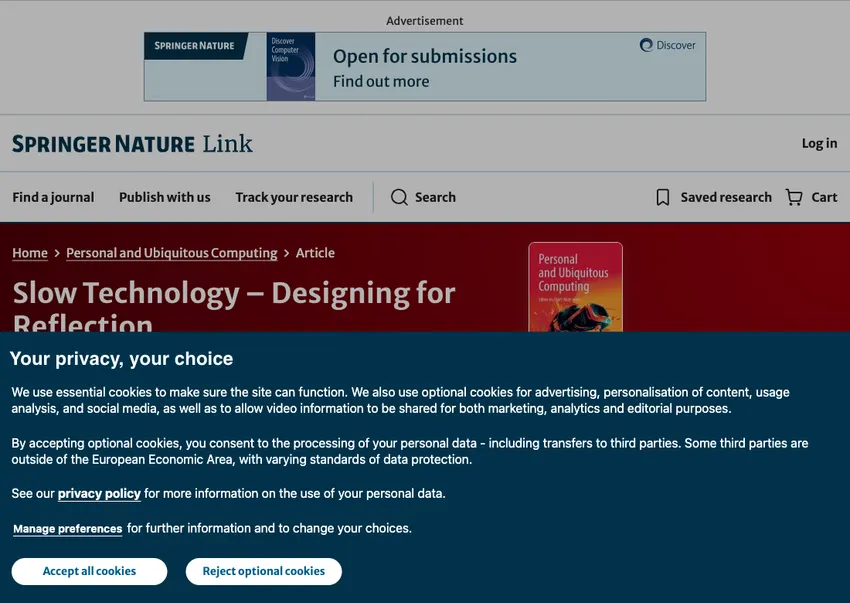Image resolution: width=850 pixels, height=603 pixels.
Task: Open the privacy policy link
Action: tap(99, 494)
